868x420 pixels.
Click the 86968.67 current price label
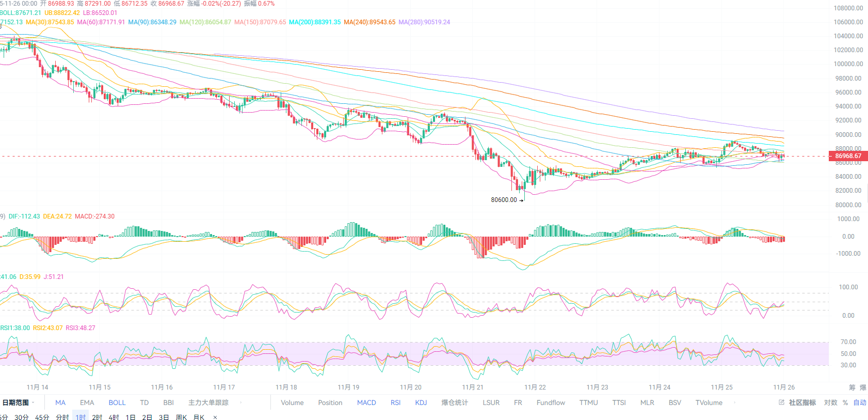(848, 156)
